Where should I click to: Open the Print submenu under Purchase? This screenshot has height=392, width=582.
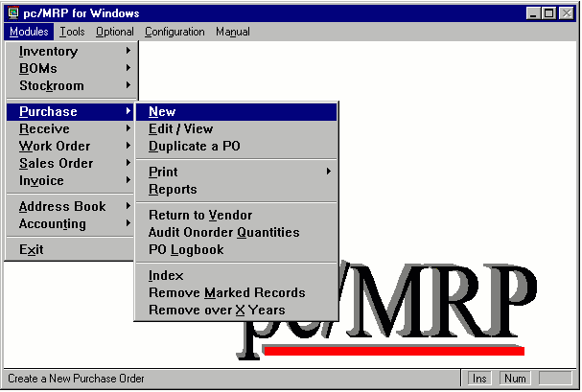click(x=237, y=173)
